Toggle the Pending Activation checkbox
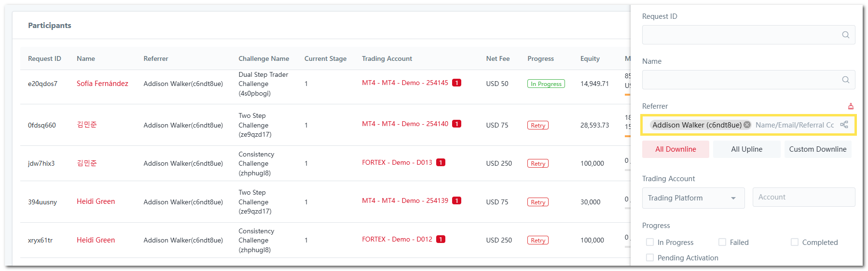This screenshot has height=271, width=868. (x=650, y=257)
